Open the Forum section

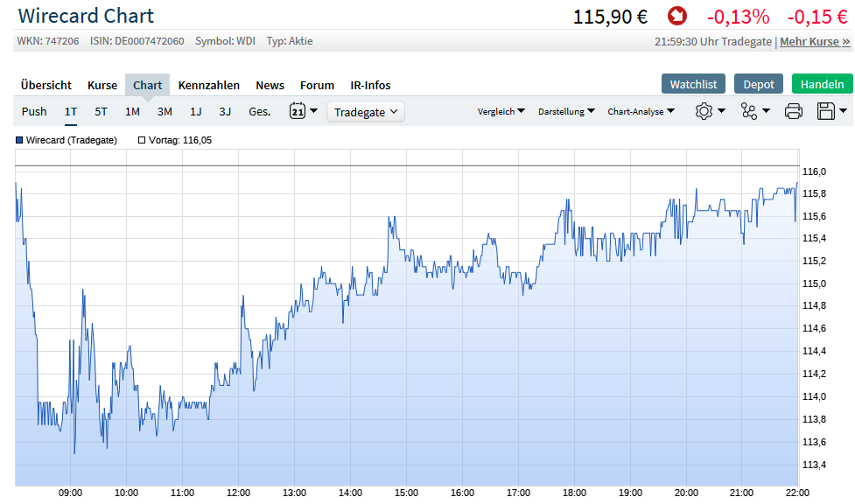[x=317, y=85]
